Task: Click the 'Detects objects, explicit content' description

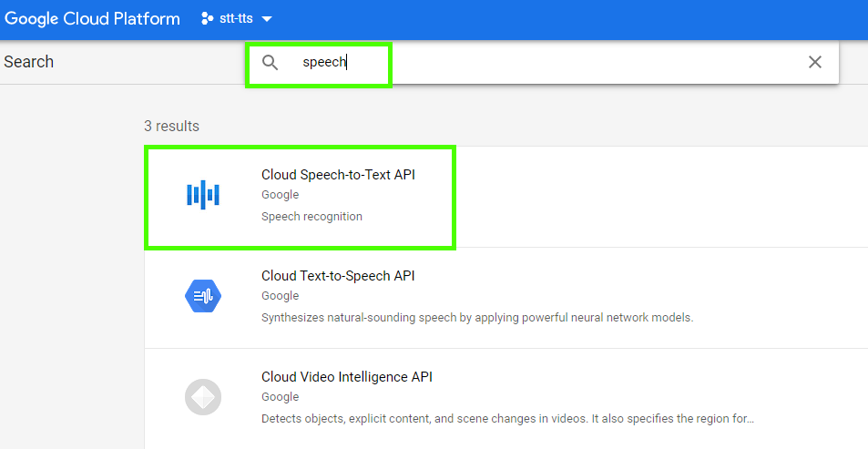Action: 506,419
